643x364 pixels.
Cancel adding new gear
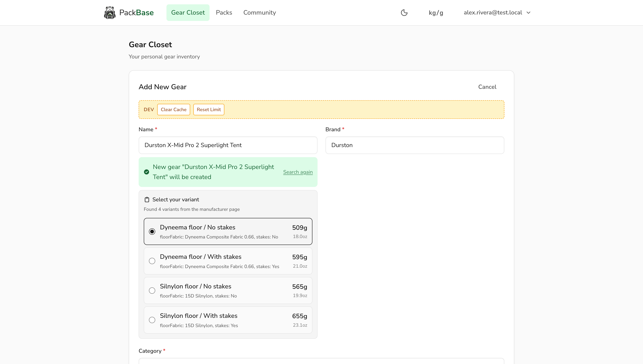487,87
